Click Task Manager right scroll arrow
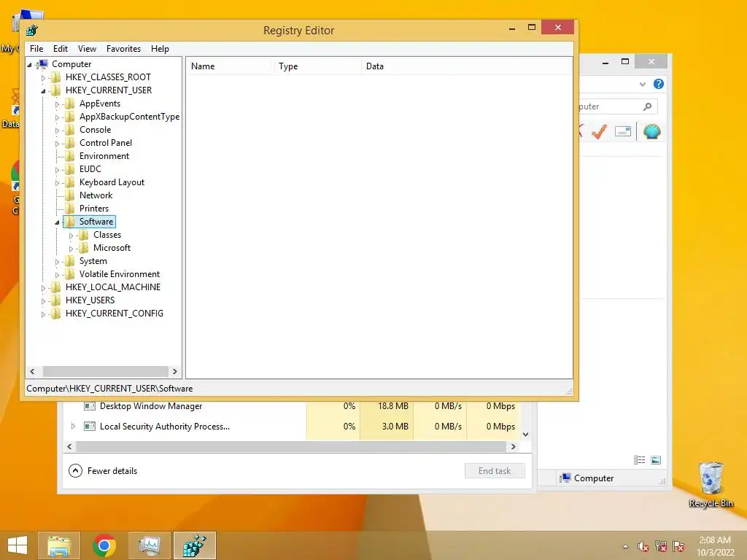The width and height of the screenshot is (747, 560). tap(513, 447)
